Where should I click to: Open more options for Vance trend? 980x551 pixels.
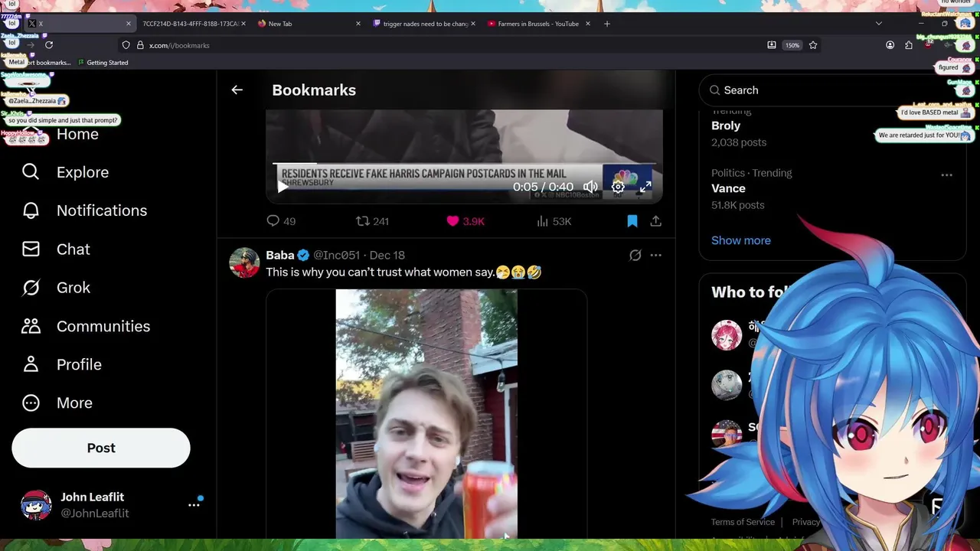coord(947,174)
